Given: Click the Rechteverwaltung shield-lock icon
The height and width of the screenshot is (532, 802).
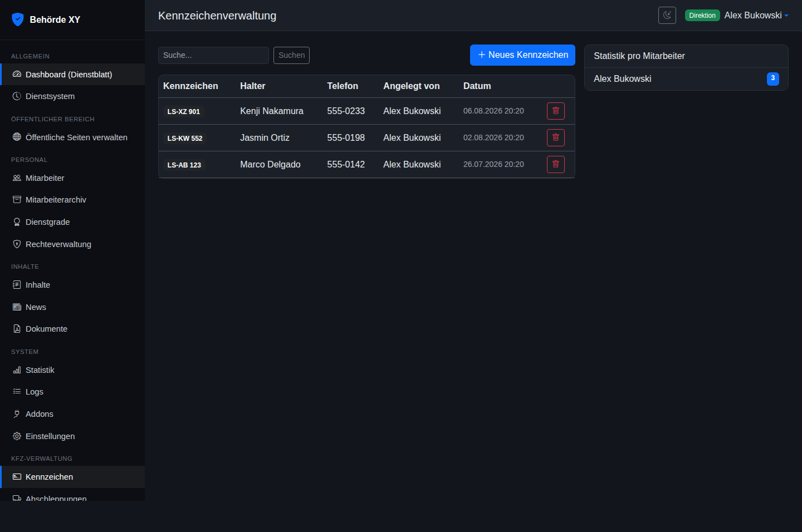Looking at the screenshot, I should point(17,244).
